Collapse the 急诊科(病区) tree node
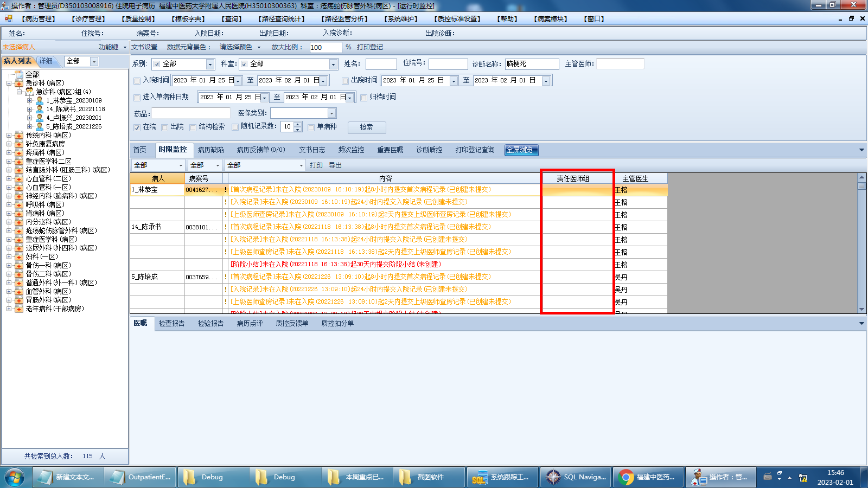The width and height of the screenshot is (868, 488). coord(9,84)
